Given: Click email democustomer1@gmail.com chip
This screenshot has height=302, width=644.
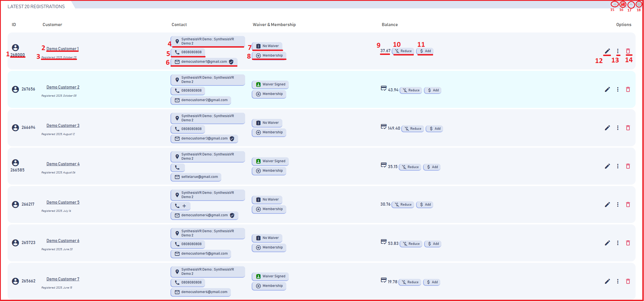Looking at the screenshot, I should [204, 62].
